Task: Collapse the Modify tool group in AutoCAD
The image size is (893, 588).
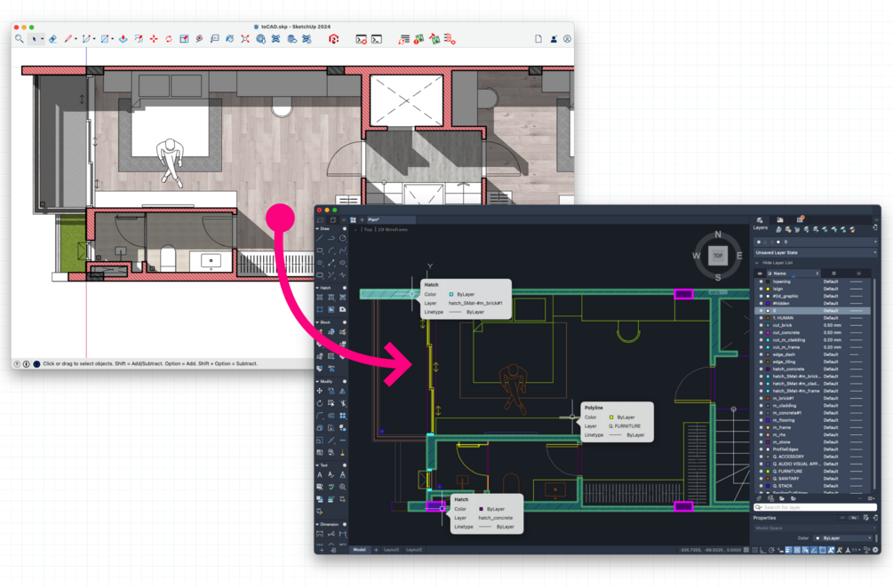Action: (317, 381)
